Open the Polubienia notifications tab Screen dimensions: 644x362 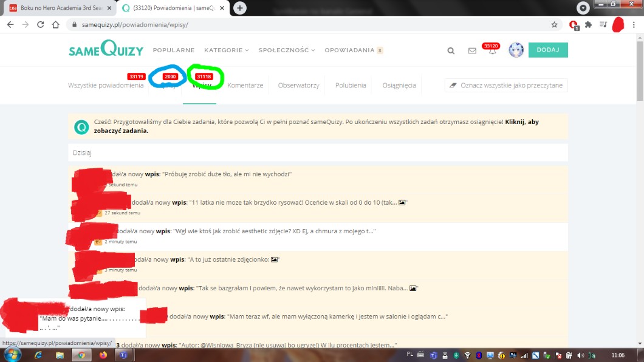(351, 86)
